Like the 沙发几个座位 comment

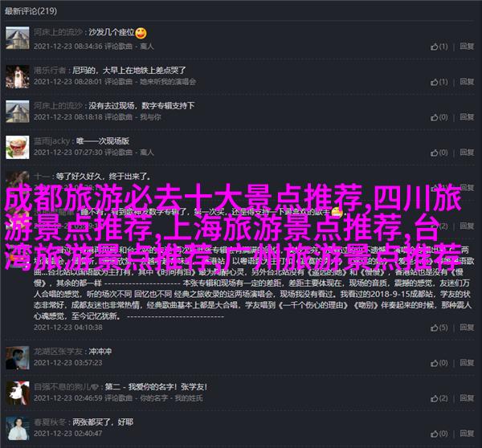[x=439, y=47]
